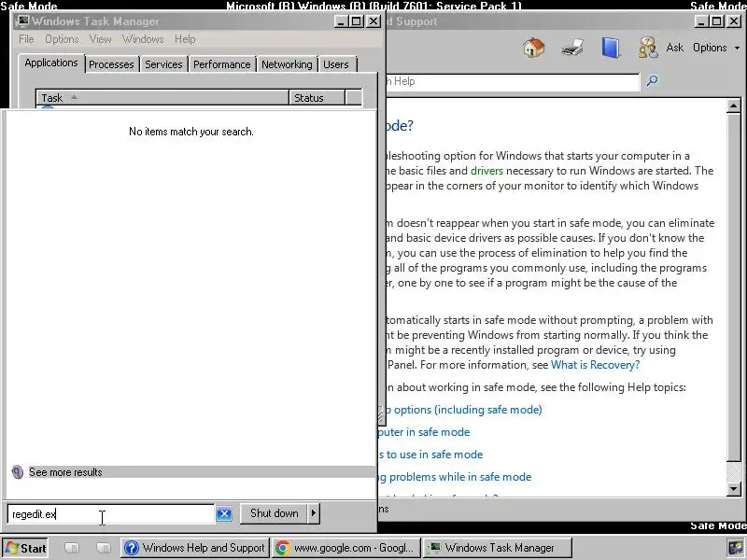The width and height of the screenshot is (747, 560).
Task: Switch to the Performance tab
Action: (221, 64)
